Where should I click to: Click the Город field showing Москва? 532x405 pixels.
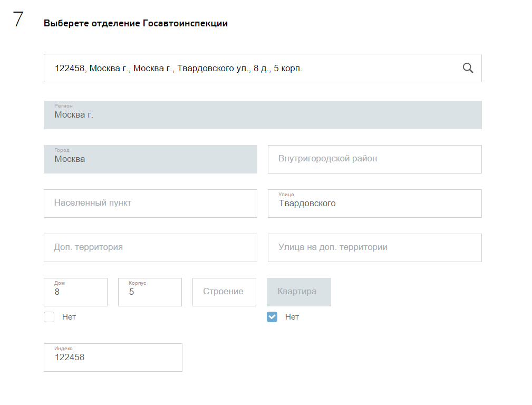pos(150,159)
